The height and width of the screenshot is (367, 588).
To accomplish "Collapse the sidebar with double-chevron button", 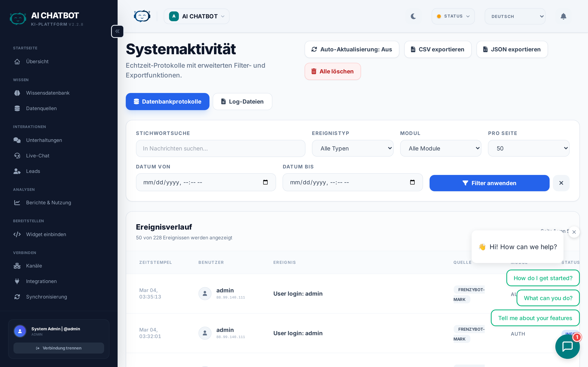I will click(117, 31).
